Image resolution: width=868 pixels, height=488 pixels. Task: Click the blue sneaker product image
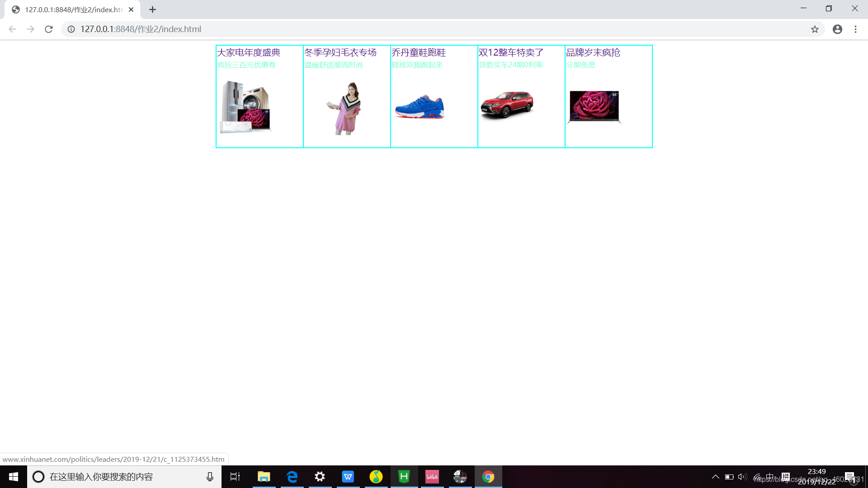(420, 107)
